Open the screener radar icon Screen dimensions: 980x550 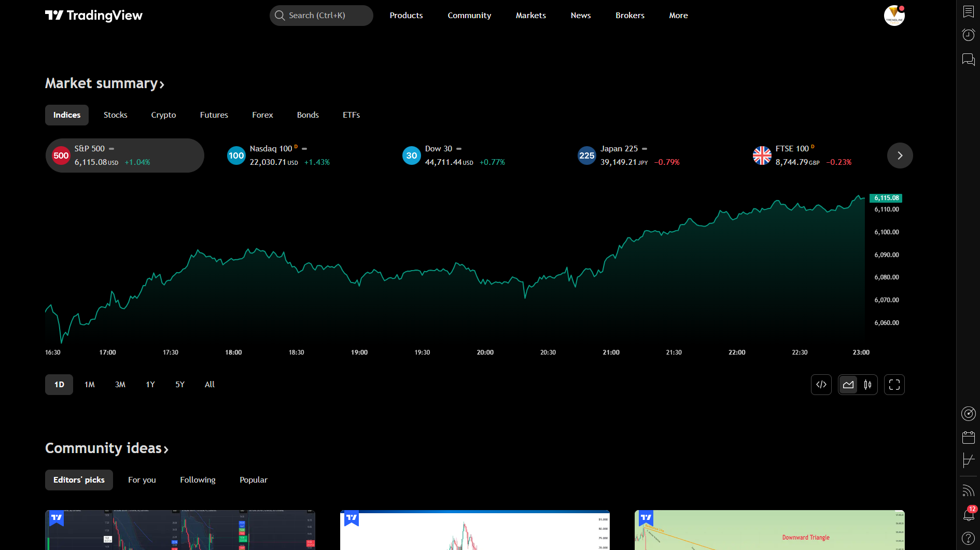(968, 414)
